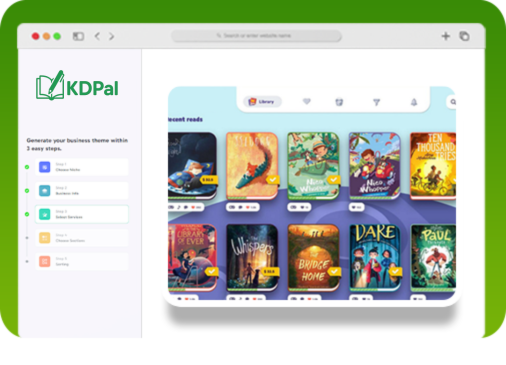Click the green check beside Step 1
The width and height of the screenshot is (506, 365).
pos(27,167)
